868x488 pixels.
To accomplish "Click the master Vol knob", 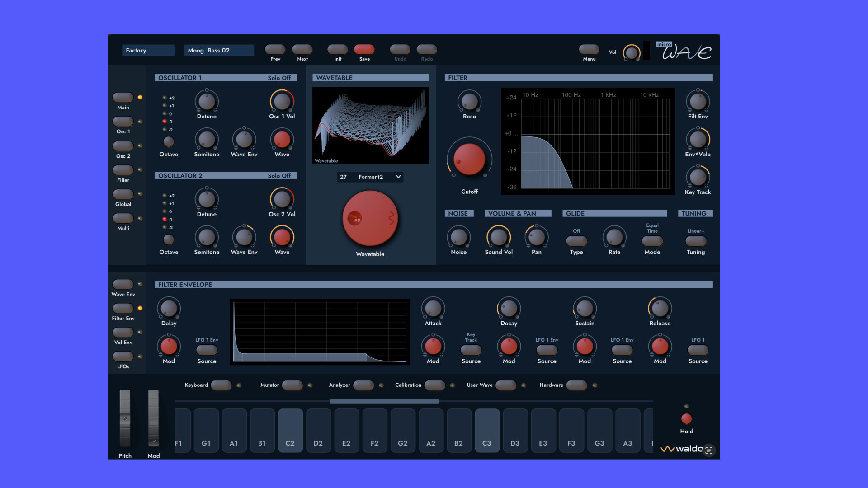I will [x=631, y=52].
